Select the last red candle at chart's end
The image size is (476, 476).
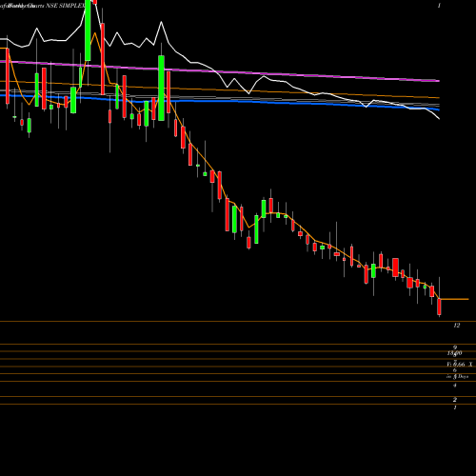click(x=440, y=307)
